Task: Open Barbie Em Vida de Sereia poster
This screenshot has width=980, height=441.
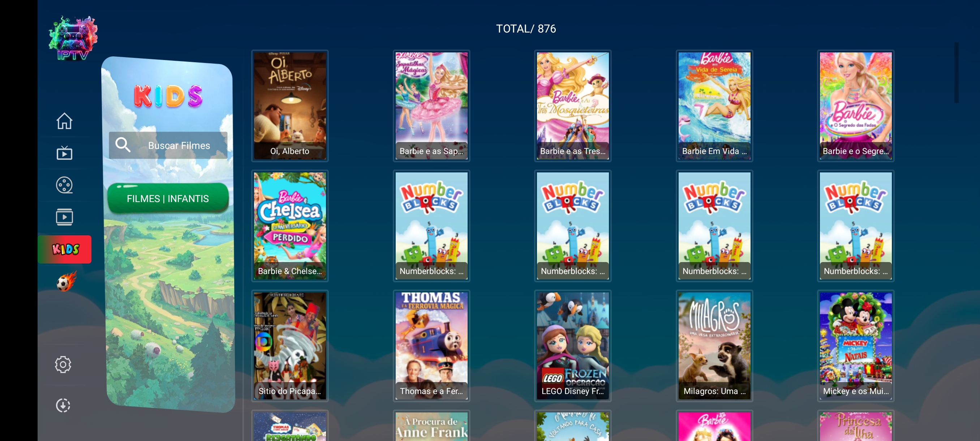Action: coord(714,106)
